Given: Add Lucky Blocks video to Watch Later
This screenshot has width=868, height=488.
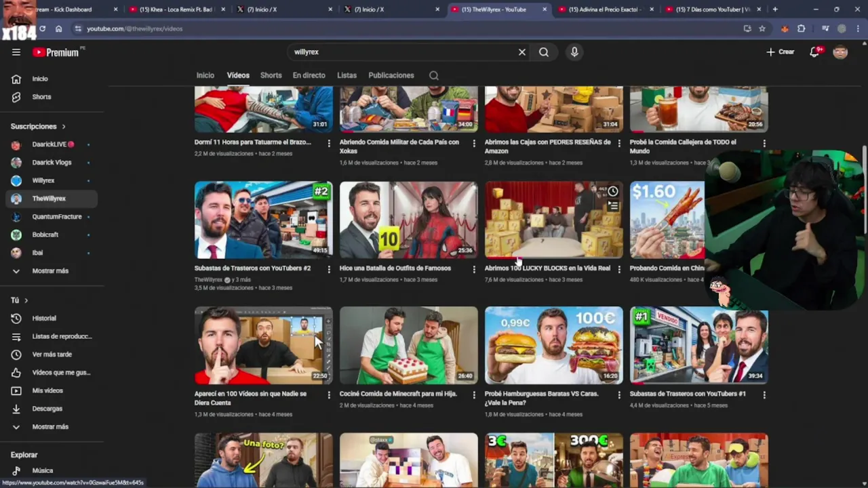Looking at the screenshot, I should pos(613,192).
